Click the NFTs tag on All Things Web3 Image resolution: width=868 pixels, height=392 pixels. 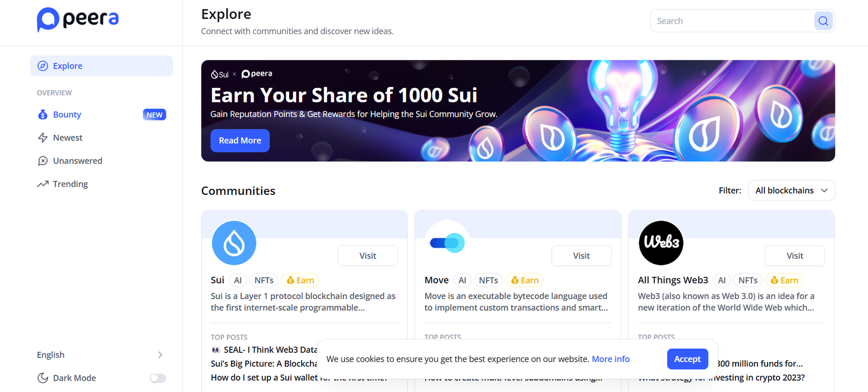[748, 280]
